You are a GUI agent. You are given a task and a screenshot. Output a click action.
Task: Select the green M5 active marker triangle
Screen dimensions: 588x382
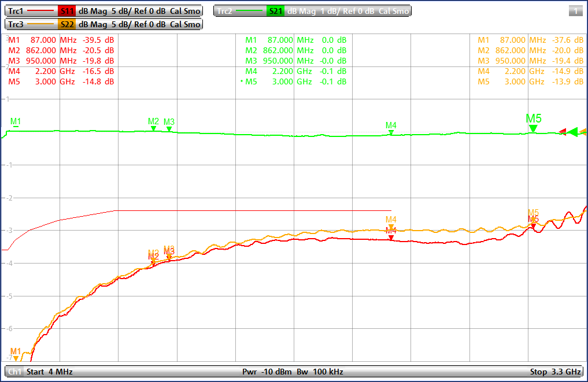(533, 128)
